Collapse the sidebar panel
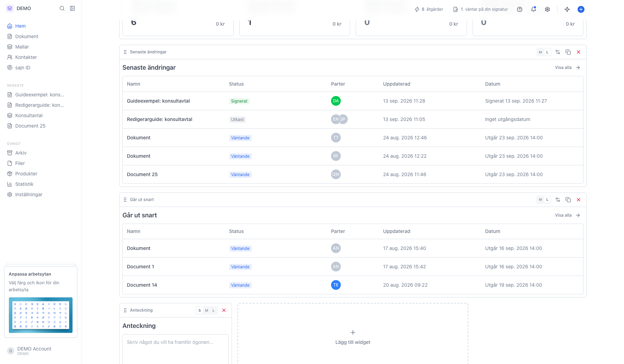The width and height of the screenshot is (624, 364). click(72, 8)
